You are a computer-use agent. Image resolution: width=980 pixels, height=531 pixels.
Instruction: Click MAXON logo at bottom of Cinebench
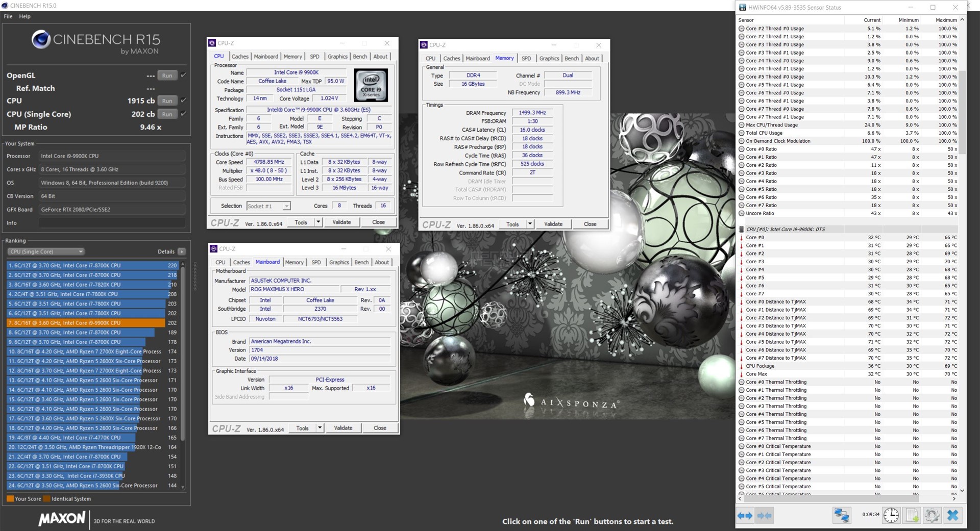click(62, 519)
